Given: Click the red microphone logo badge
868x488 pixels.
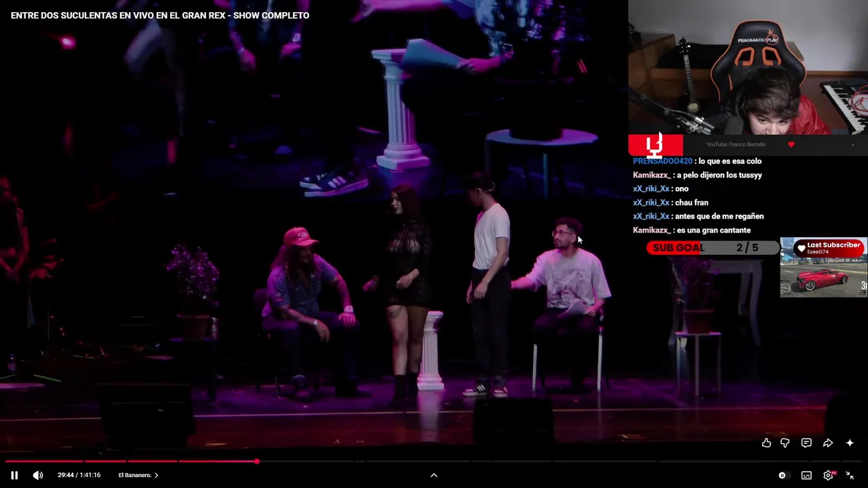Looking at the screenshot, I should pyautogui.click(x=655, y=144).
